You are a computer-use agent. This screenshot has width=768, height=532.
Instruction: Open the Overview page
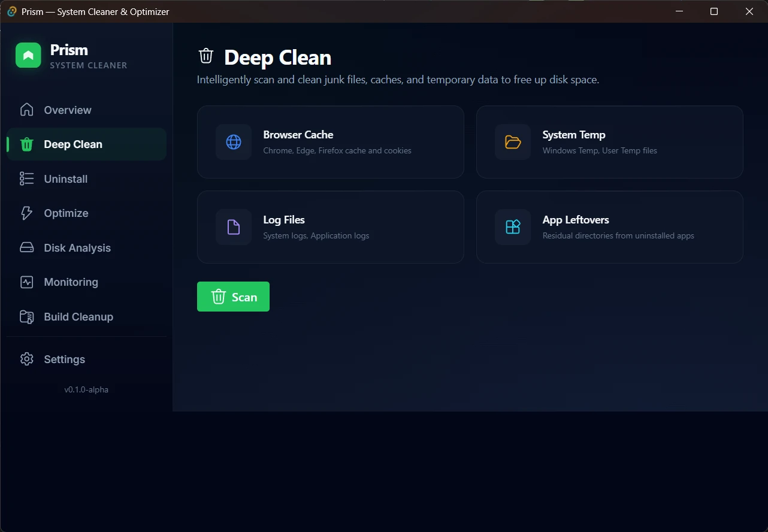pos(86,110)
